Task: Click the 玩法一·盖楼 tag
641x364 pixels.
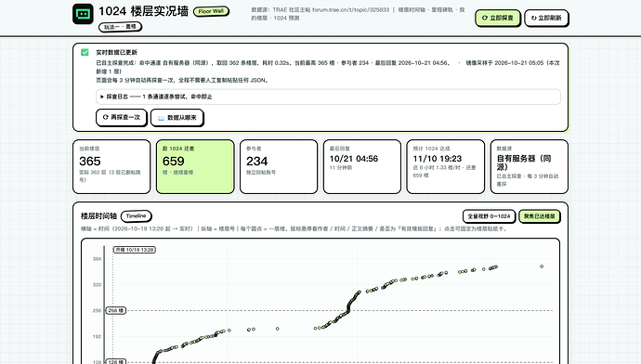Action: pos(120,27)
